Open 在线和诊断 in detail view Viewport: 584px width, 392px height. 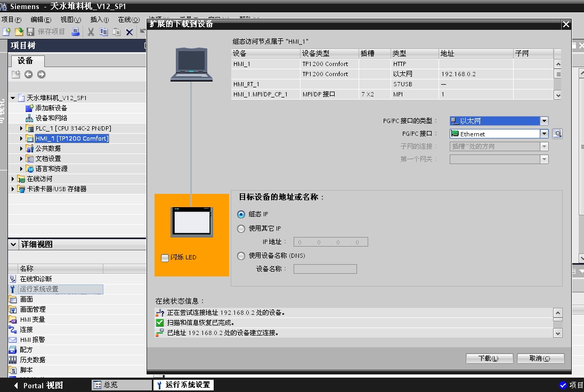(36, 279)
